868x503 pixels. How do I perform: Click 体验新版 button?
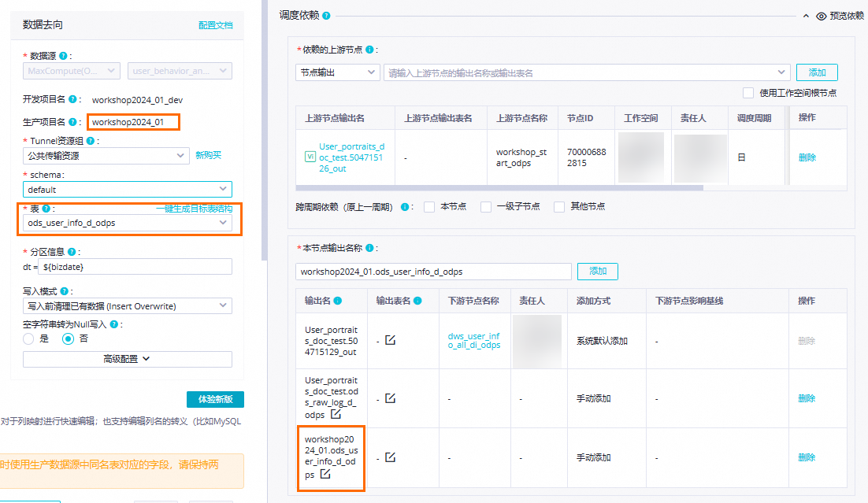coord(215,399)
